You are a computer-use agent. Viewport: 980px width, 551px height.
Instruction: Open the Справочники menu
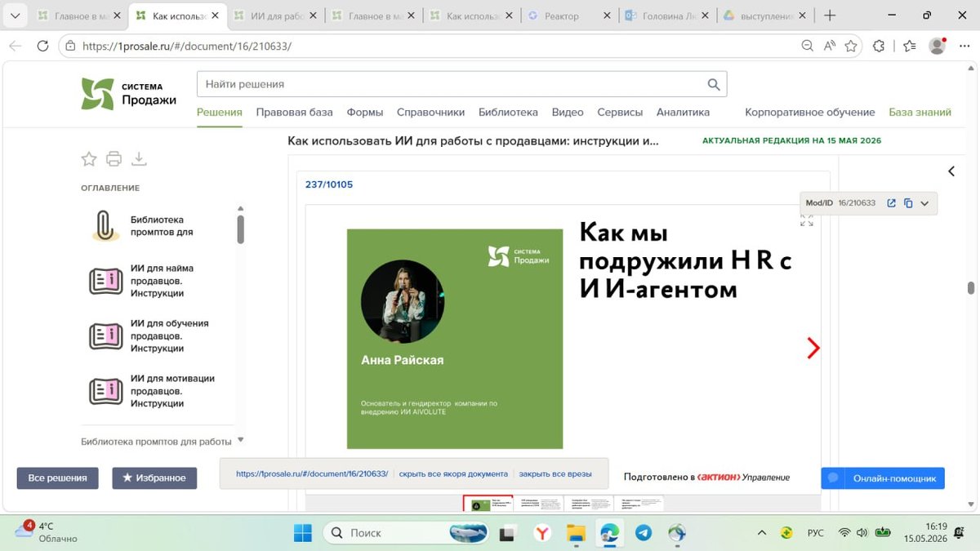click(x=430, y=113)
